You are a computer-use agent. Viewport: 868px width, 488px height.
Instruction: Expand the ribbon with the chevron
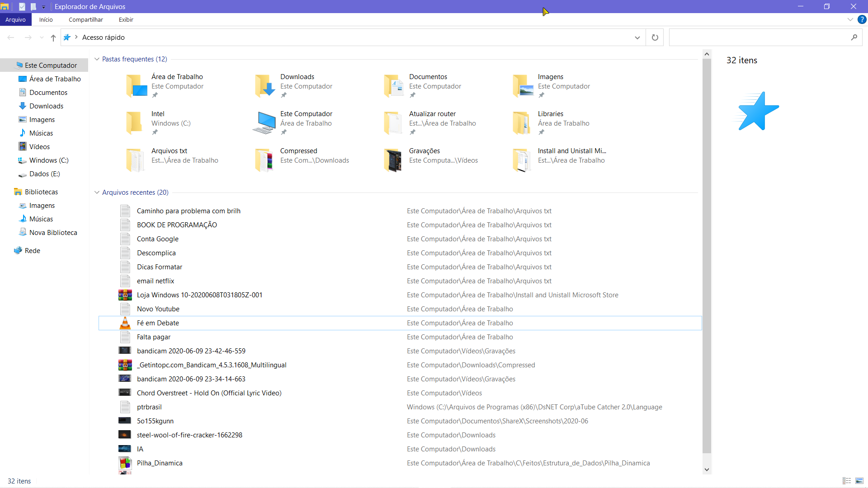tap(850, 19)
